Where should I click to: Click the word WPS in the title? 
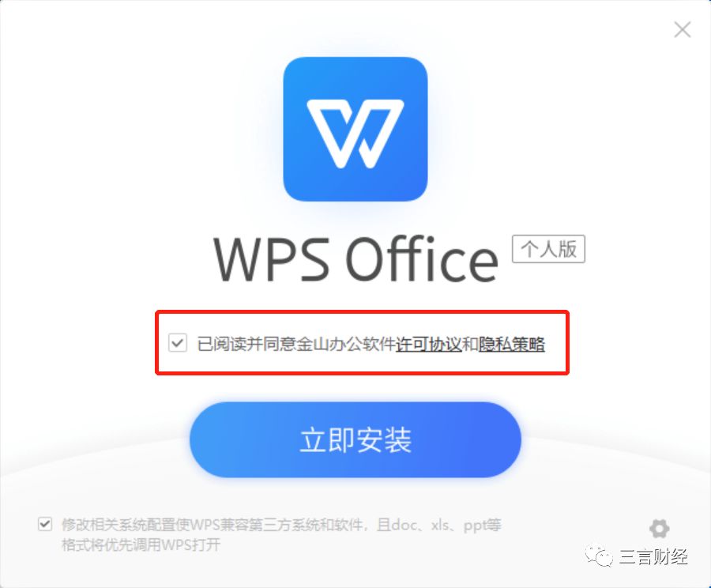(271, 260)
